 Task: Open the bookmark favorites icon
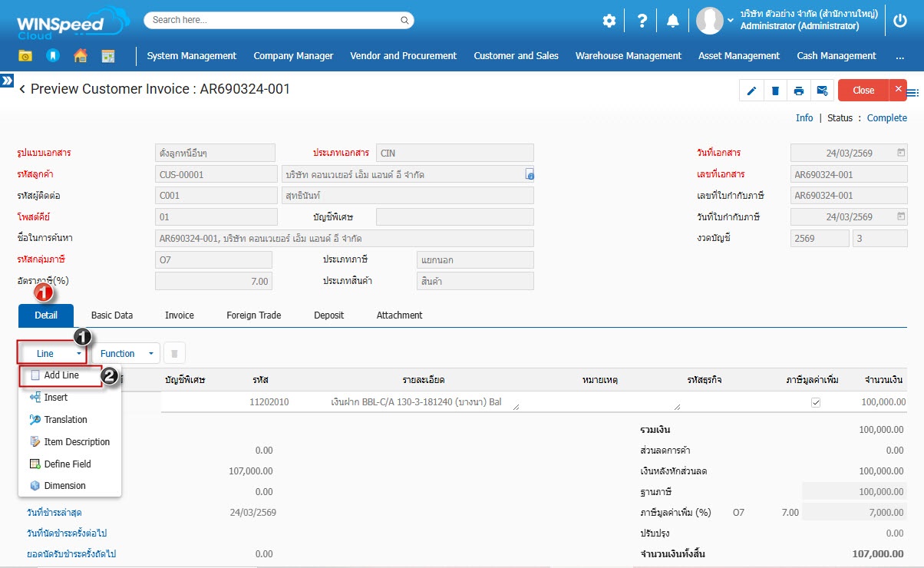click(x=53, y=56)
